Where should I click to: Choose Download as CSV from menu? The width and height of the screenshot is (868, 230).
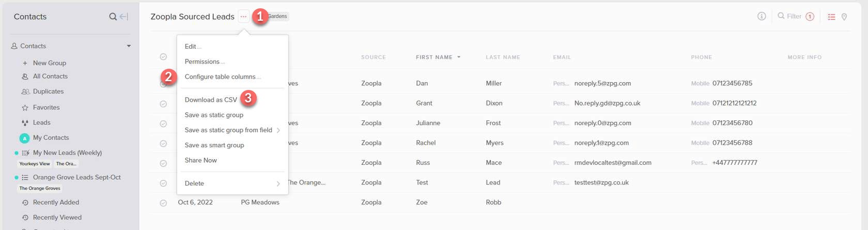pos(211,100)
